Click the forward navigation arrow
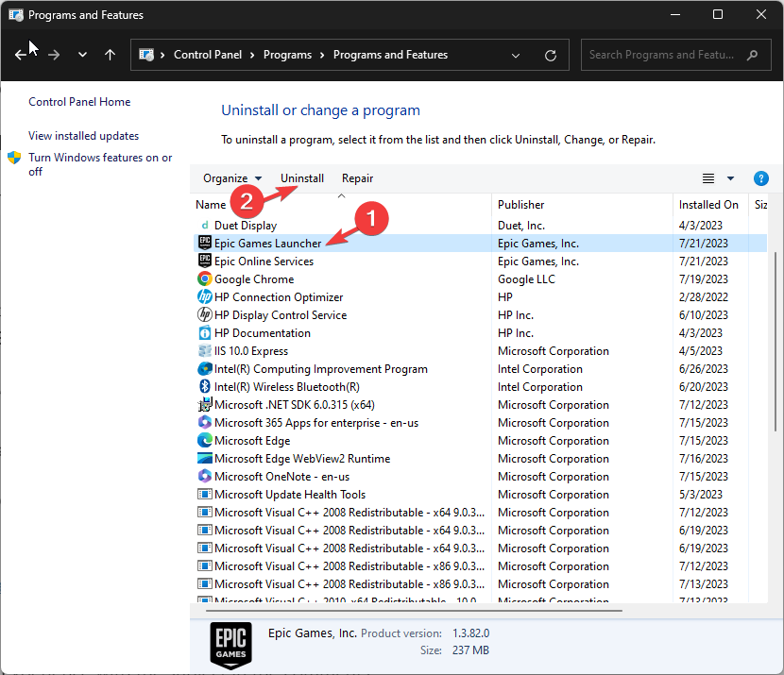 pos(54,55)
